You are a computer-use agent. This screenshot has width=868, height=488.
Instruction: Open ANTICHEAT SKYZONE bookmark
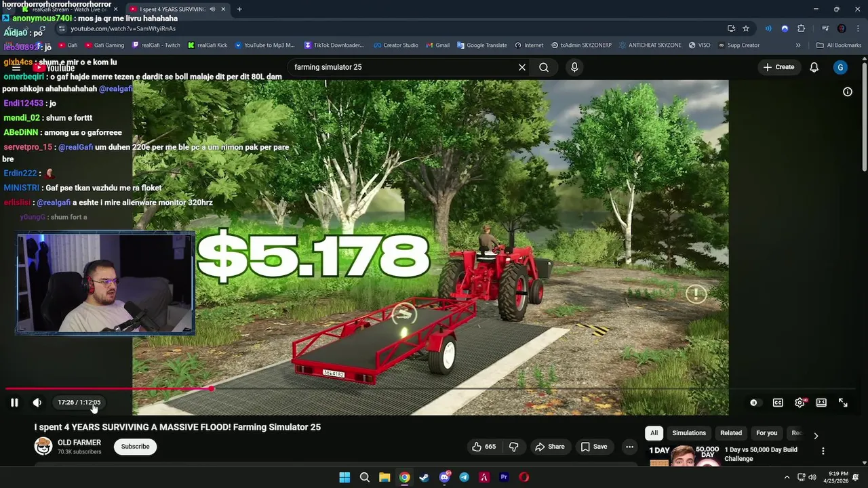tap(650, 45)
